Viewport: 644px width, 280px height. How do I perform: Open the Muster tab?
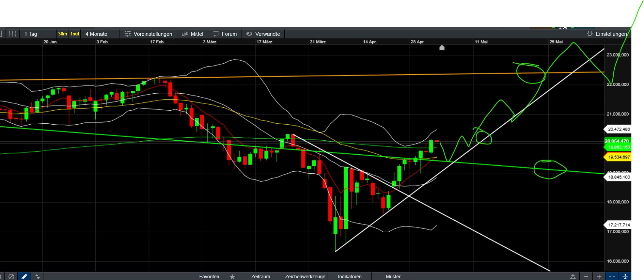pos(393,277)
